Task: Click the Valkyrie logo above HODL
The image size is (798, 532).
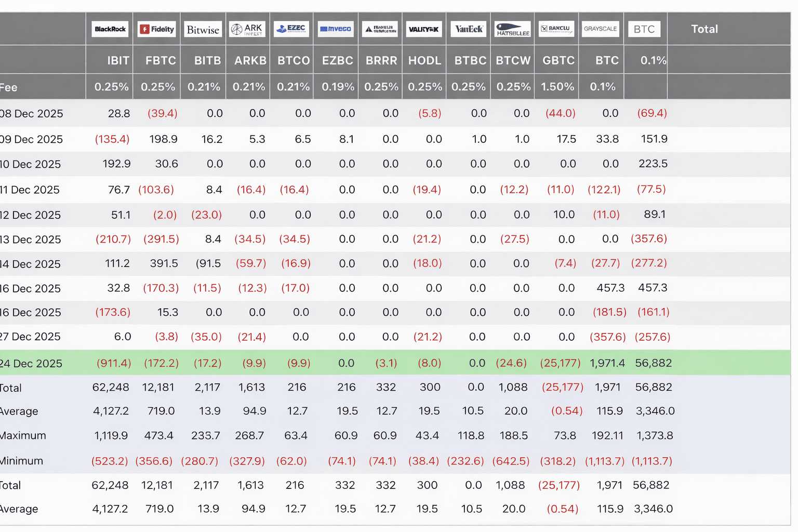Action: [x=423, y=29]
